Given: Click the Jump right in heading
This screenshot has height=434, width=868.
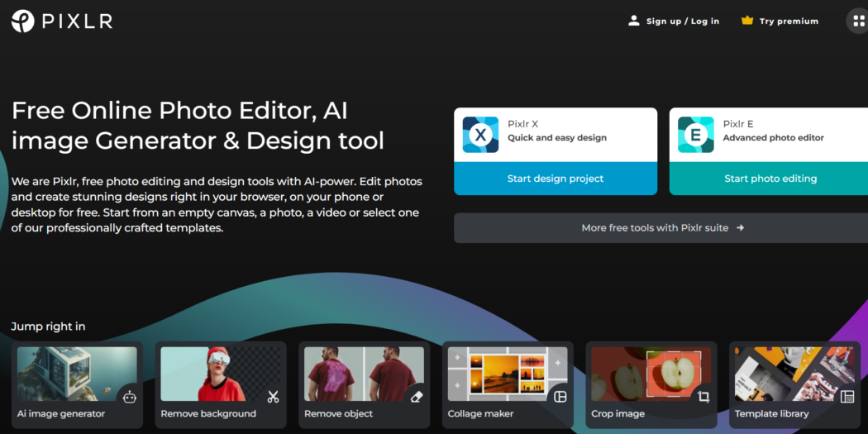Looking at the screenshot, I should click(48, 327).
